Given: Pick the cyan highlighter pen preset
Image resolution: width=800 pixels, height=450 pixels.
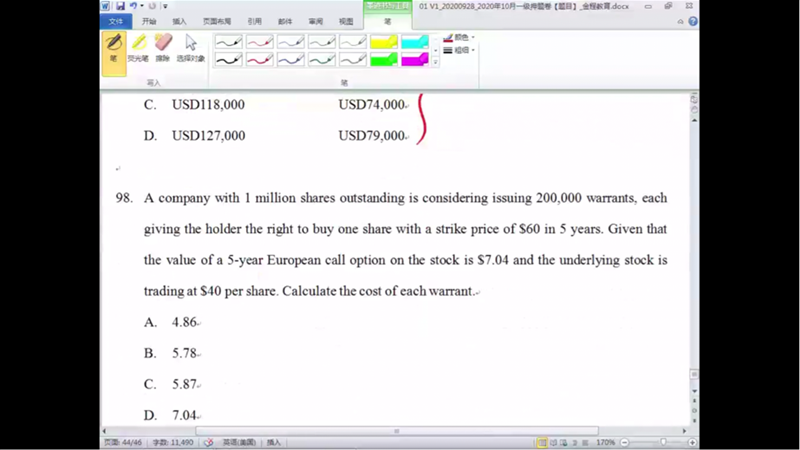Looking at the screenshot, I should (x=415, y=42).
